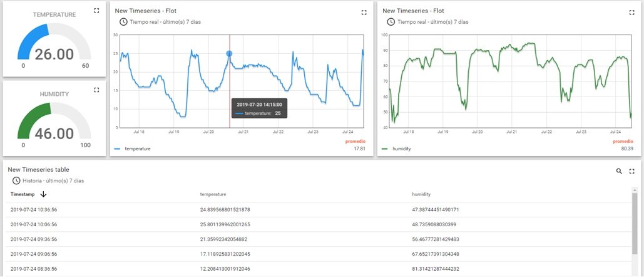Click humidity value 48.7359088030399
The height and width of the screenshot is (277, 644).
[x=434, y=224]
